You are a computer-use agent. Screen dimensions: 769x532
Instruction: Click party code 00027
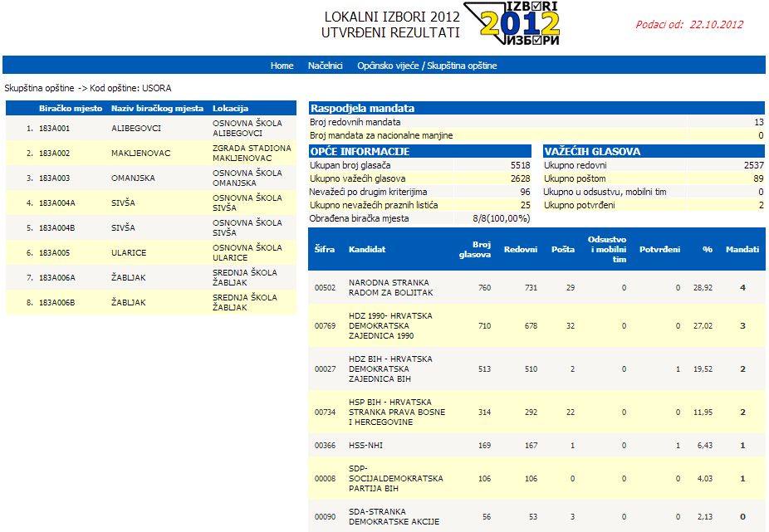pos(326,369)
